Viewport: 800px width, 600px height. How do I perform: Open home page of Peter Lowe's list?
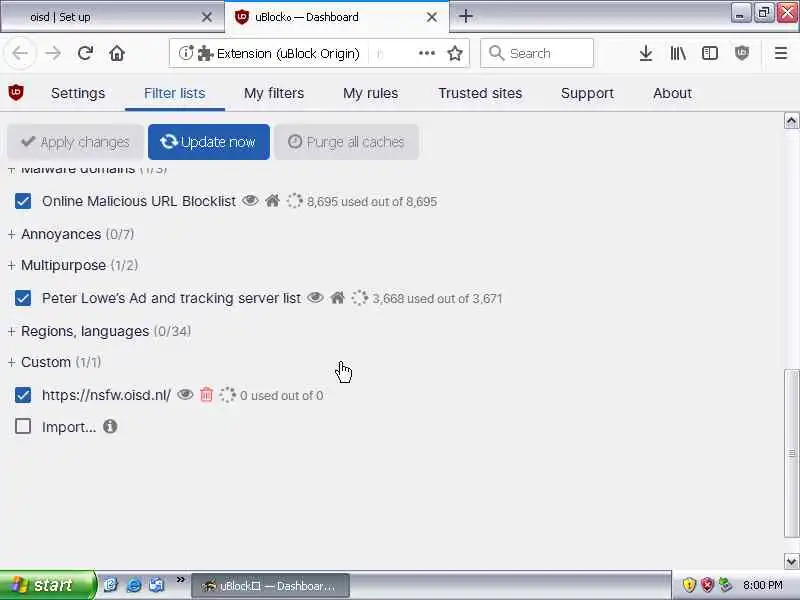(x=337, y=297)
